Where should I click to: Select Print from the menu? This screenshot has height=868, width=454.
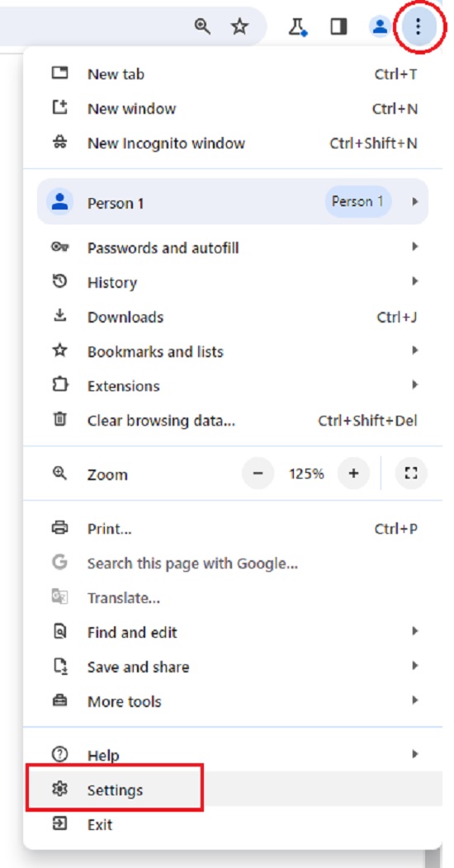(233, 529)
